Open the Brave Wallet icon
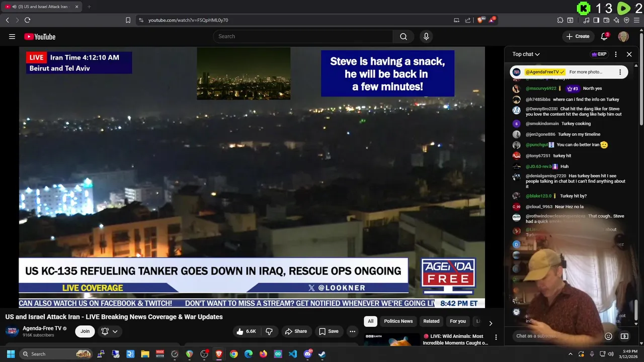The height and width of the screenshot is (362, 644). 606,20
